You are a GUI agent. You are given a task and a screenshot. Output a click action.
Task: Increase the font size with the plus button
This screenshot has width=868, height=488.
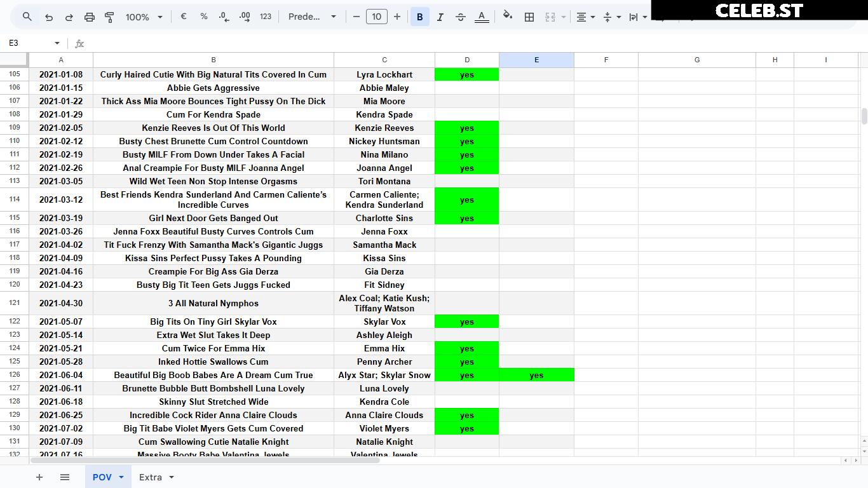397,17
